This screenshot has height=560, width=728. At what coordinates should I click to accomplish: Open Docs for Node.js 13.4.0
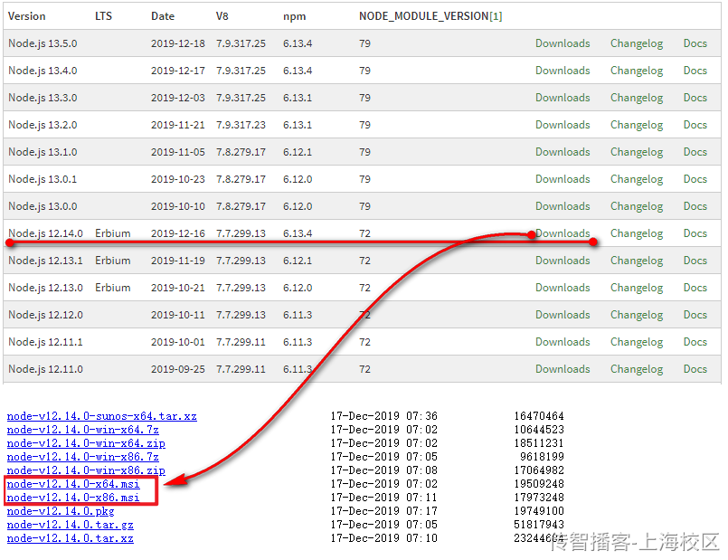(x=695, y=71)
